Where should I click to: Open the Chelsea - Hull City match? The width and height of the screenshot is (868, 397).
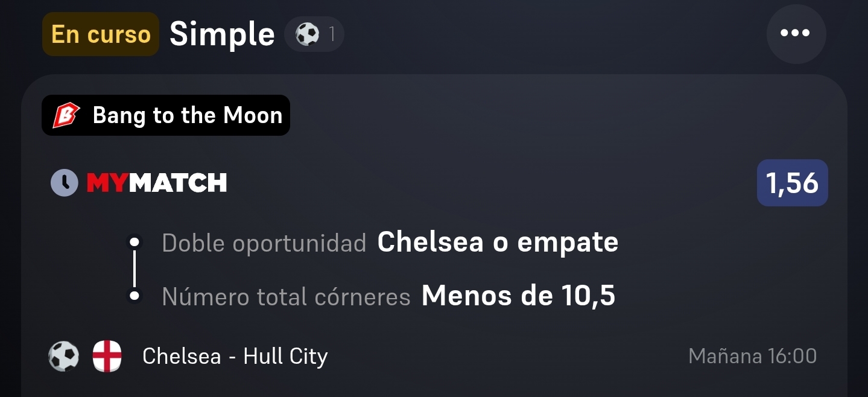tap(235, 356)
